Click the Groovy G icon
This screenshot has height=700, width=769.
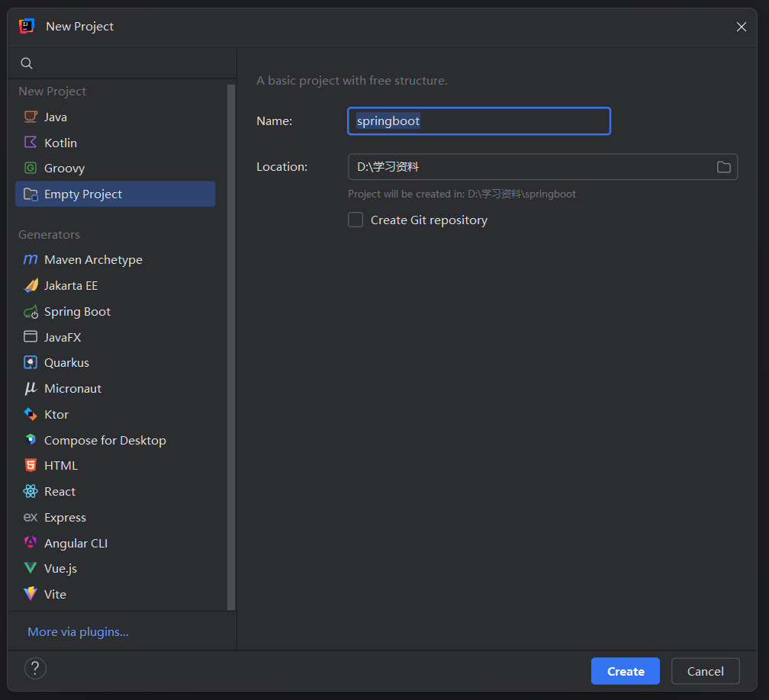pos(31,168)
